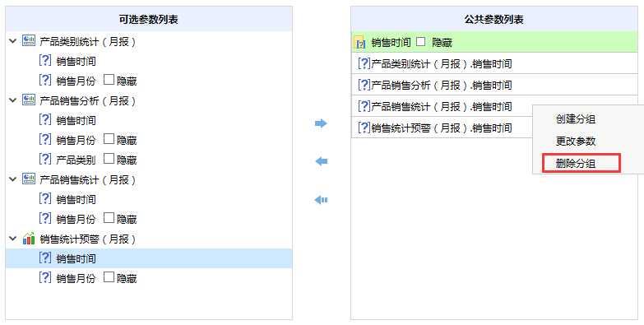Collapse the 产品销售分析（月报）tree node
This screenshot has height=325, width=644.
(12, 100)
